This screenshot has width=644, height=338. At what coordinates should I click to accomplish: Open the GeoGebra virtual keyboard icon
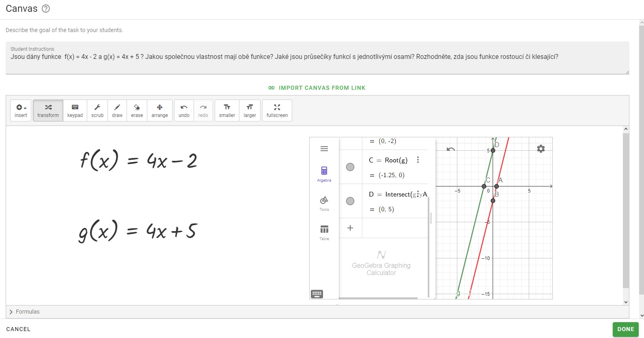click(317, 294)
